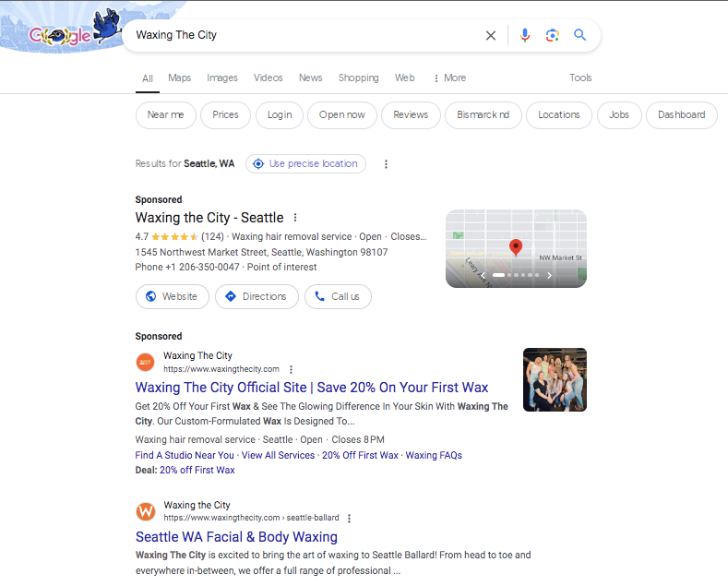
Task: Follow Find A Studio Near You link
Action: (185, 456)
